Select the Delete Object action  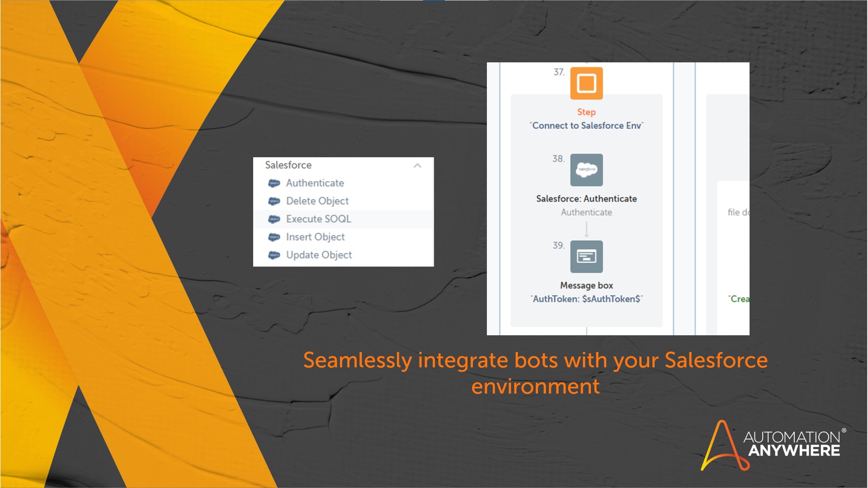click(317, 201)
